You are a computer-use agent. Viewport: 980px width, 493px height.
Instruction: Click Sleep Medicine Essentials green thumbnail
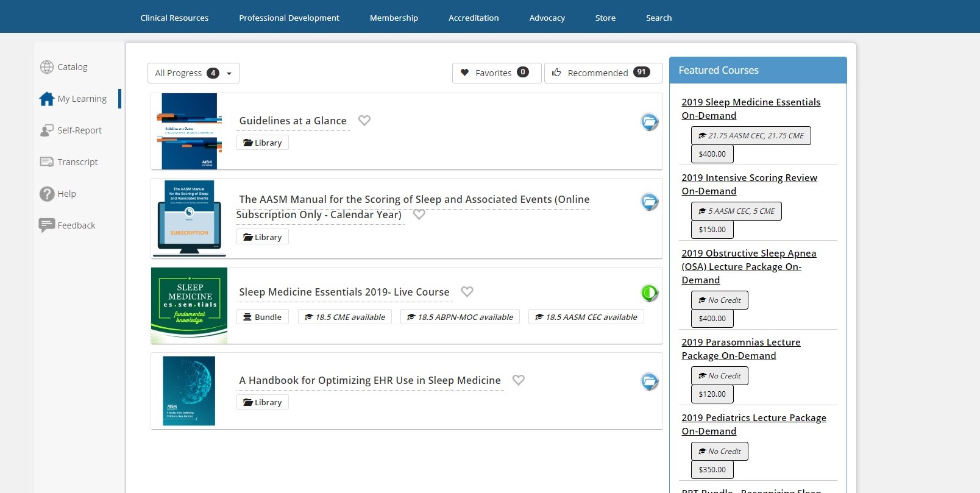click(x=190, y=306)
